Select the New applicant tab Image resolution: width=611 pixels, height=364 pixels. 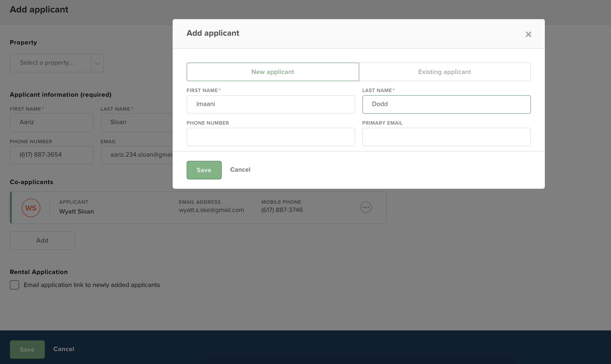273,72
